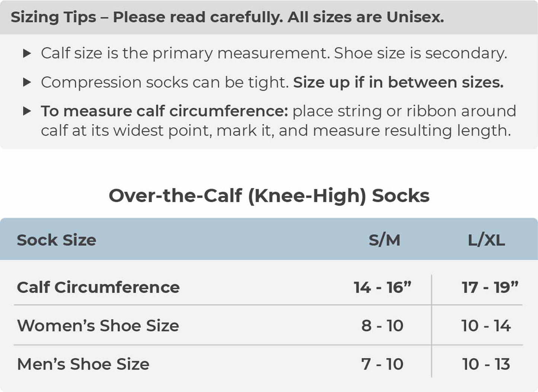Click 'To measure calf circumference:' bold text
Viewport: 538px width, 392px height.
click(x=164, y=111)
